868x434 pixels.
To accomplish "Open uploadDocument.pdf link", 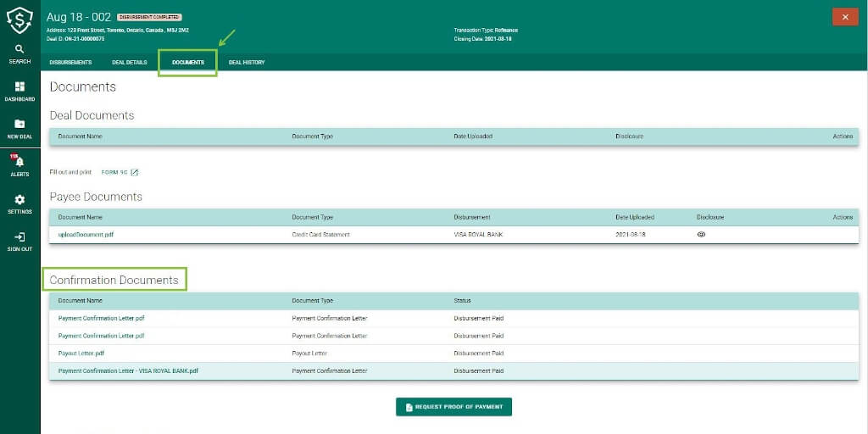I will tap(86, 235).
